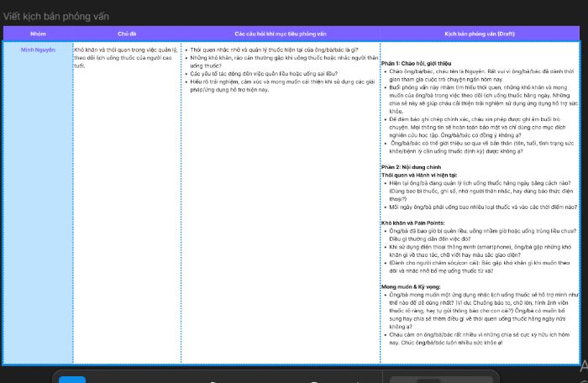Click the 'Nhóm' column header

click(38, 34)
